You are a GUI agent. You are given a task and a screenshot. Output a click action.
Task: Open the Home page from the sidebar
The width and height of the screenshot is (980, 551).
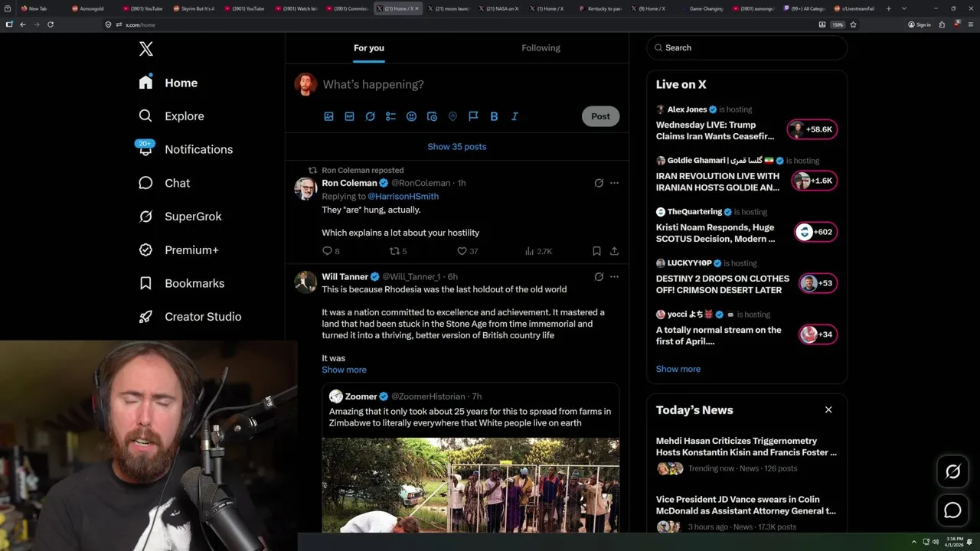[x=168, y=83]
